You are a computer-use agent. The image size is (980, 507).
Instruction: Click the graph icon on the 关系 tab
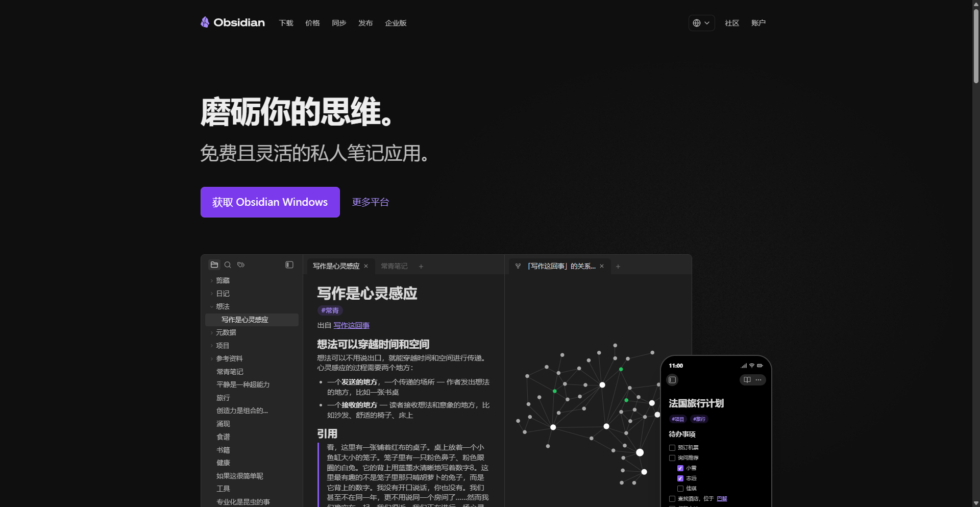pyautogui.click(x=518, y=266)
